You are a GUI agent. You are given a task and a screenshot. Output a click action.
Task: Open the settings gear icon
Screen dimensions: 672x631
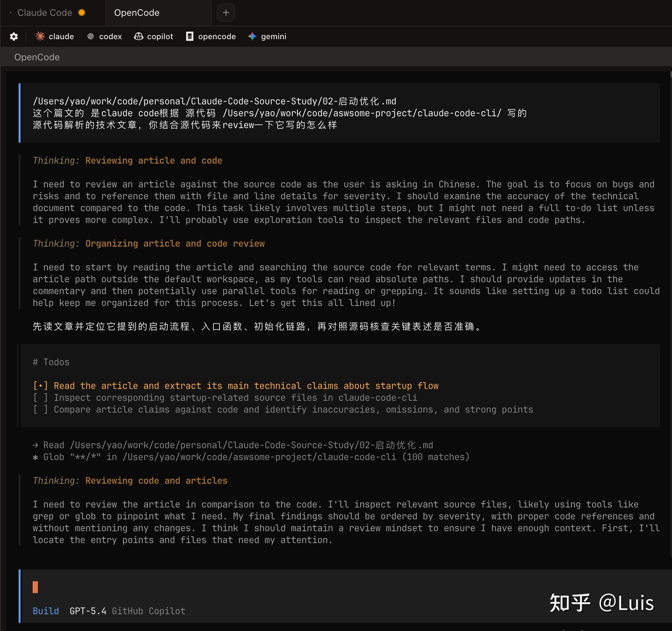[x=14, y=37]
